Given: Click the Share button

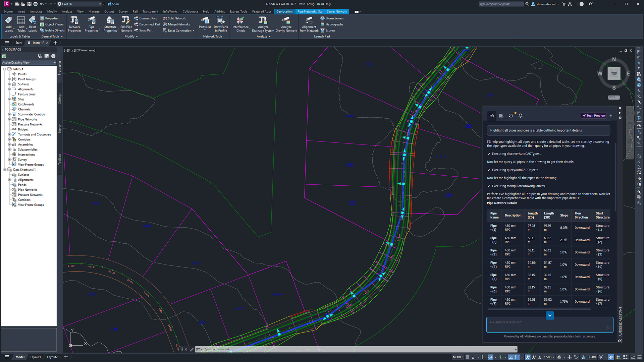Looking at the screenshot, I should pyautogui.click(x=113, y=4).
